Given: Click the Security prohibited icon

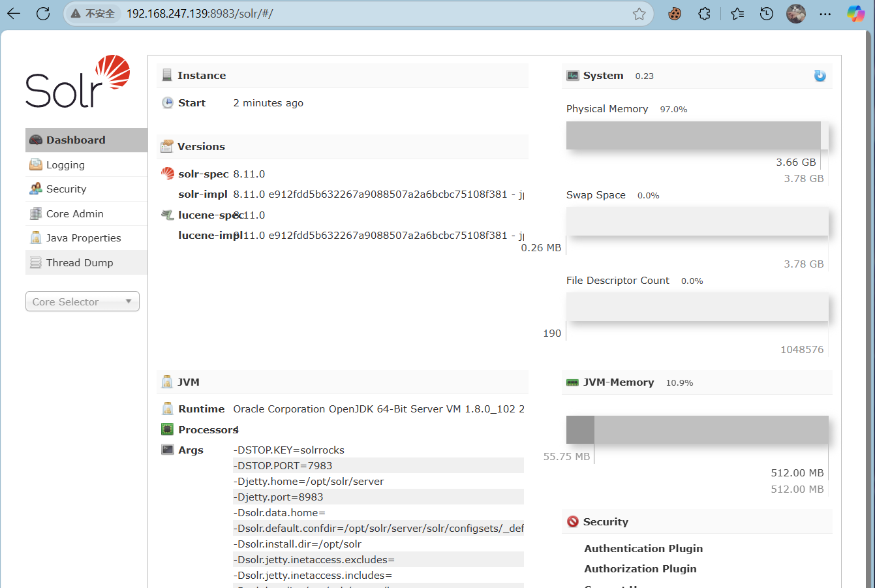Looking at the screenshot, I should [x=573, y=521].
